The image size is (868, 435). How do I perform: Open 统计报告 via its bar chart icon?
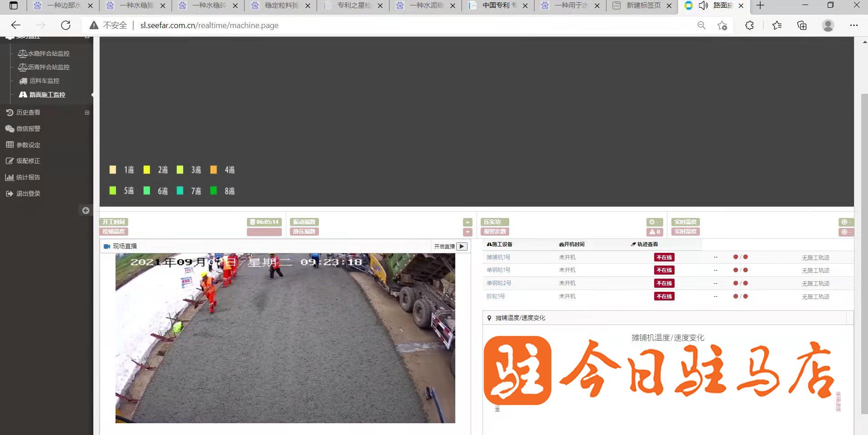click(10, 177)
